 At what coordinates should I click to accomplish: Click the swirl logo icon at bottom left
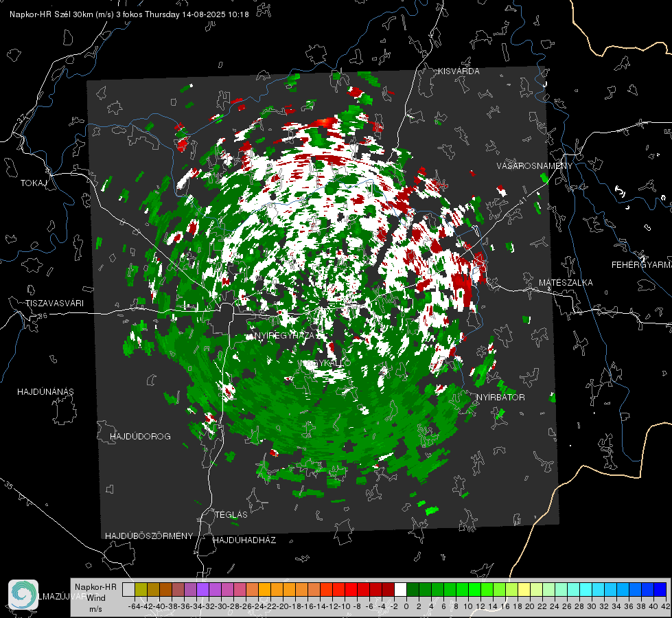(x=23, y=595)
